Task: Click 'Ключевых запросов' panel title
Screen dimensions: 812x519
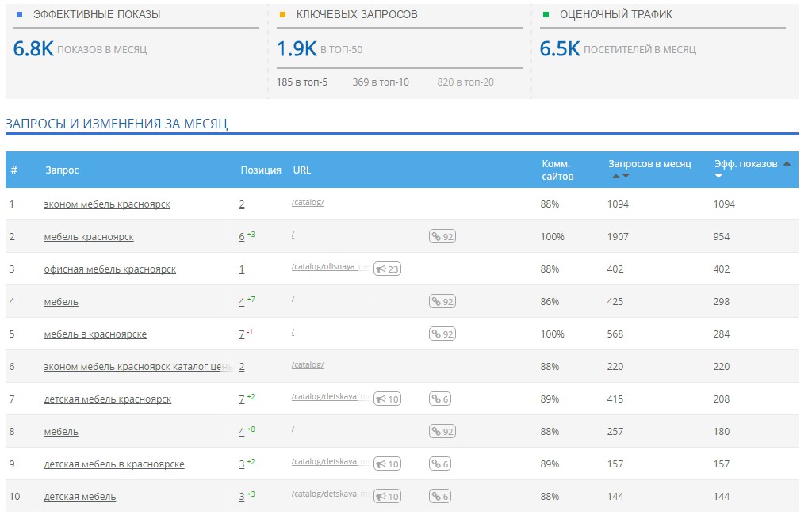Action: click(x=357, y=14)
